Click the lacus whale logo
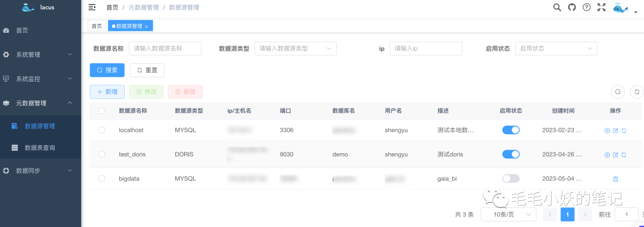Viewport: 644px width, 227px height. pyautogui.click(x=29, y=7)
